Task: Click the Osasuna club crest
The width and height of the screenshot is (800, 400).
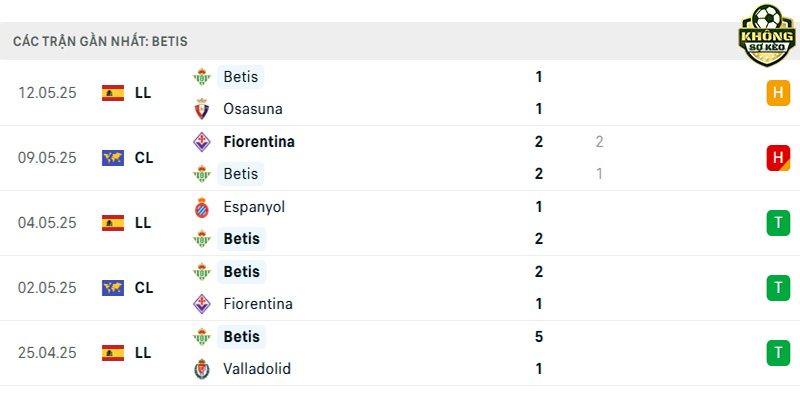Action: 202,109
